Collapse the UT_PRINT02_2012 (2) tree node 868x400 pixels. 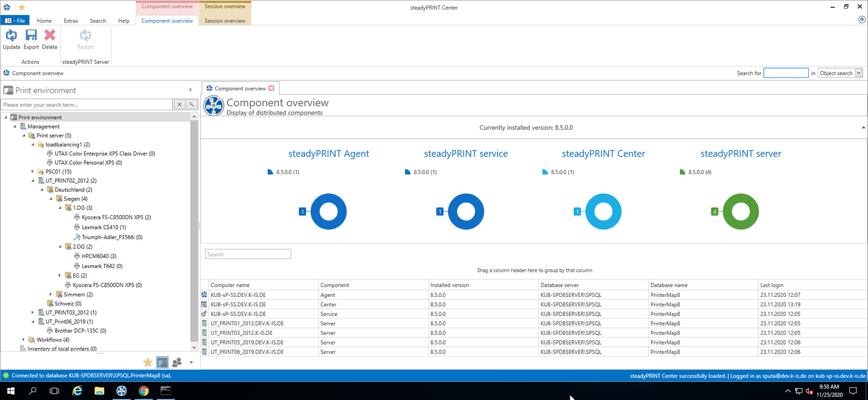33,181
